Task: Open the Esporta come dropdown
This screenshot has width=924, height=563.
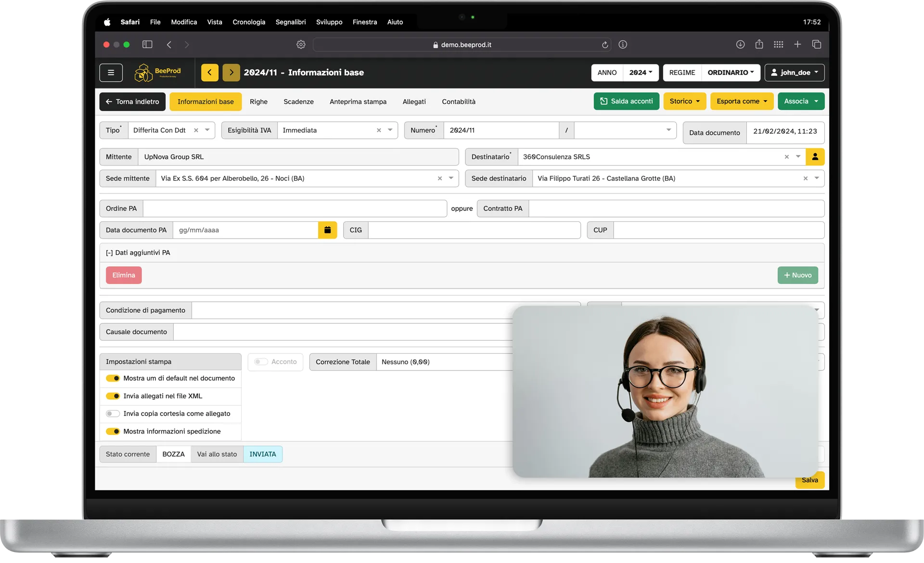Action: pos(742,102)
